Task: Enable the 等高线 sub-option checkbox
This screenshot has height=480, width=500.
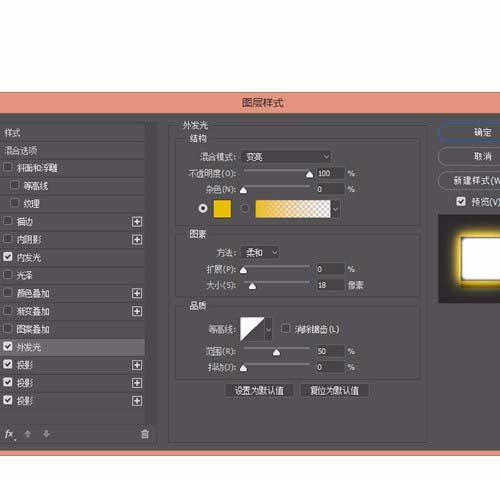Action: pyautogui.click(x=15, y=184)
